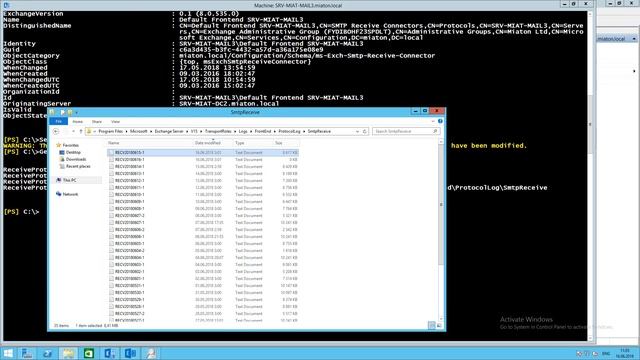Open the View ribbon tab
The width and height of the screenshot is (640, 360).
[116, 122]
